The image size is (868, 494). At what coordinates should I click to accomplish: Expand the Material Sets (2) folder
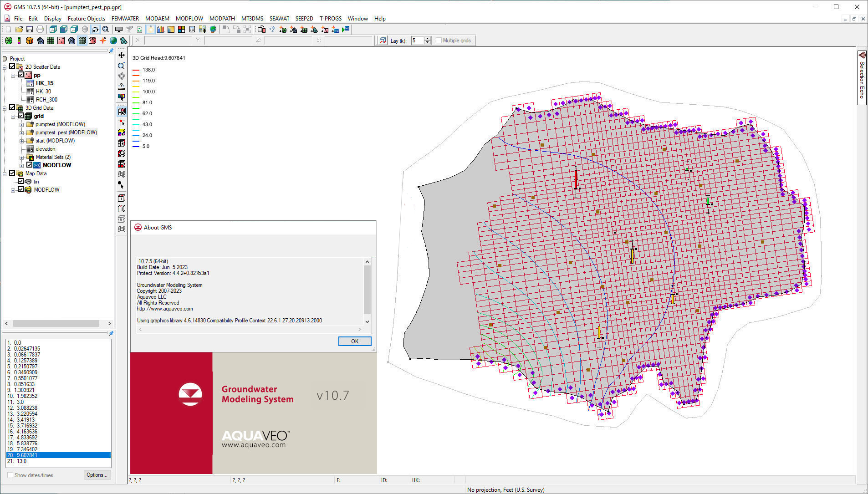(x=21, y=157)
